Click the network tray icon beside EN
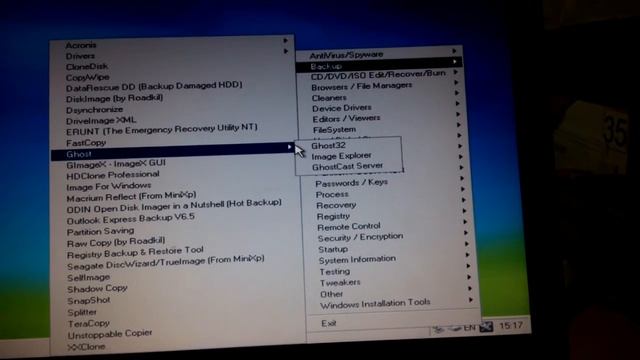The height and width of the screenshot is (360, 640). point(486,327)
